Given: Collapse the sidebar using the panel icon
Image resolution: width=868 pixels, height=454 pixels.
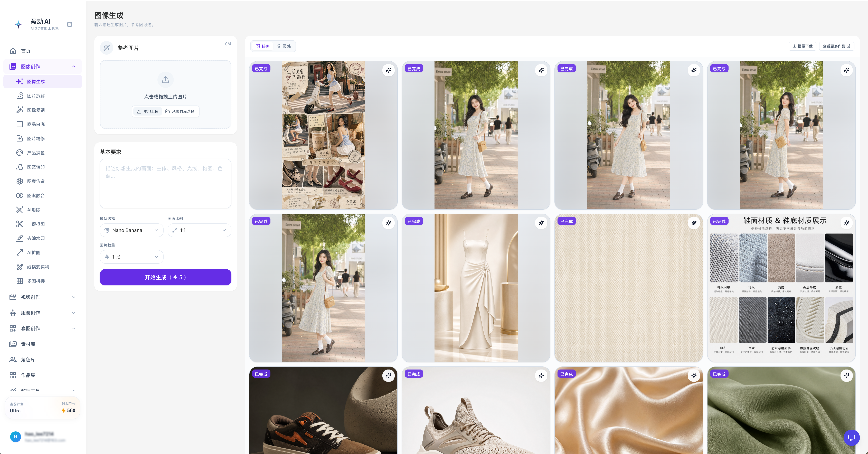Looking at the screenshot, I should 69,24.
